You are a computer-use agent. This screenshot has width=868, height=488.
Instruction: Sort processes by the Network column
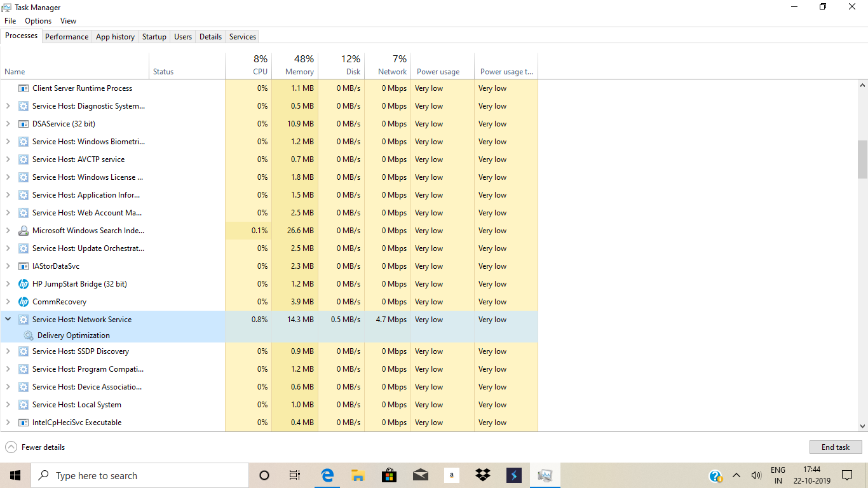(x=388, y=65)
